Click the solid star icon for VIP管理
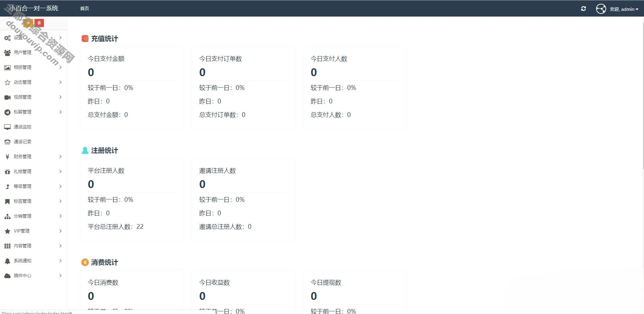The image size is (644, 314). pyautogui.click(x=7, y=231)
